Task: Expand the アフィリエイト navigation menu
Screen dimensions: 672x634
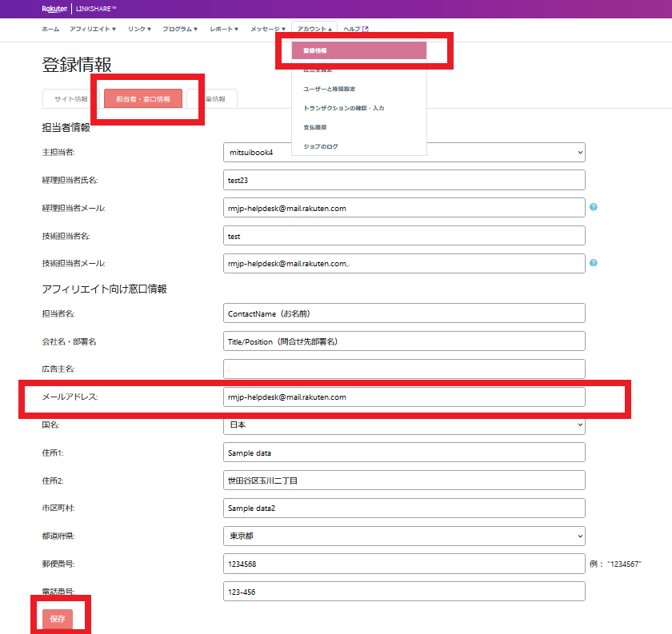Action: [x=93, y=29]
